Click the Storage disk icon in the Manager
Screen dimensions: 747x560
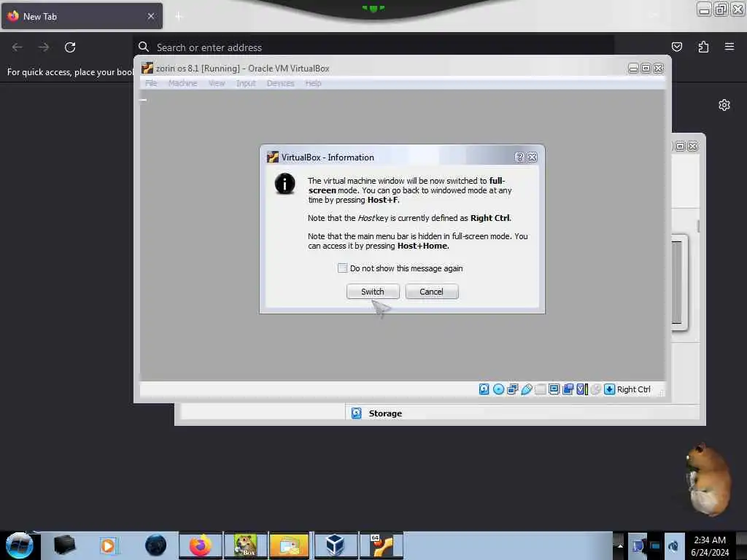coord(356,413)
